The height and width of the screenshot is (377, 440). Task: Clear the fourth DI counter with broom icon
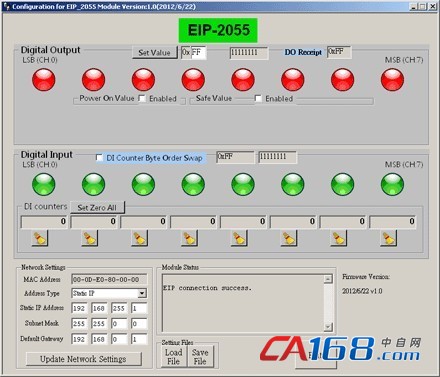(189, 239)
